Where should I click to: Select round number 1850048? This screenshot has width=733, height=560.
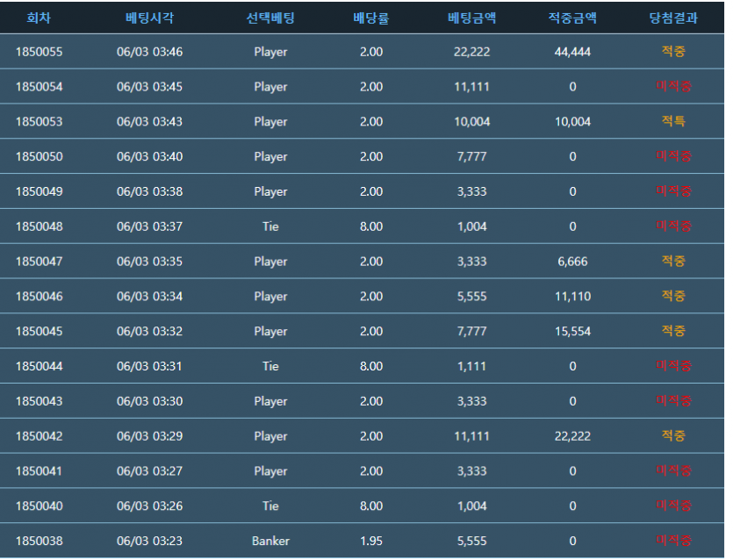click(39, 226)
